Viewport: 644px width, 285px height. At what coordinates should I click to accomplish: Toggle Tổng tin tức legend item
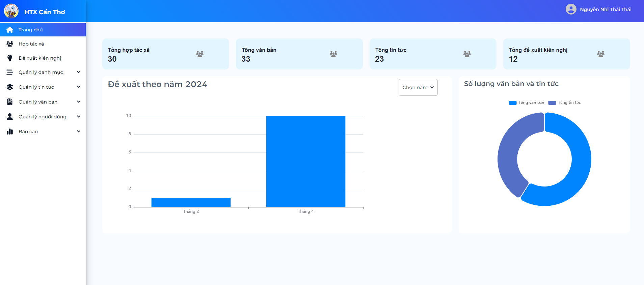pos(564,103)
